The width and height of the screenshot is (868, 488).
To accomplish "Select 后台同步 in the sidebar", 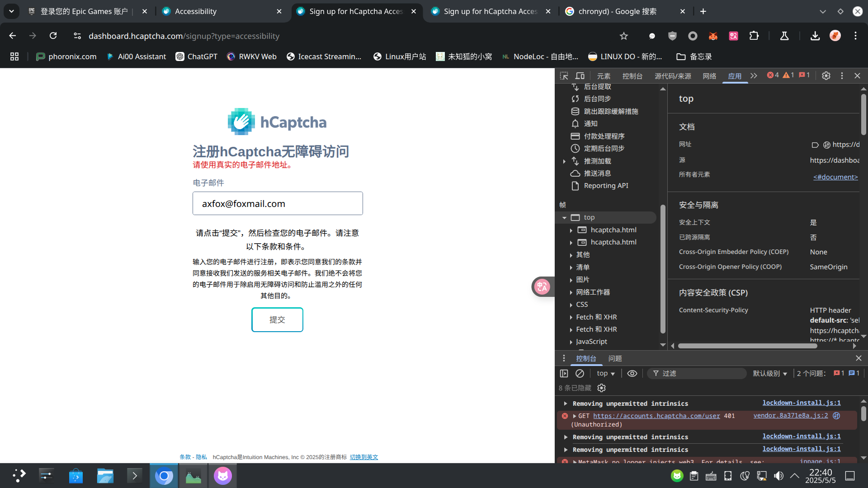I will 597,99.
